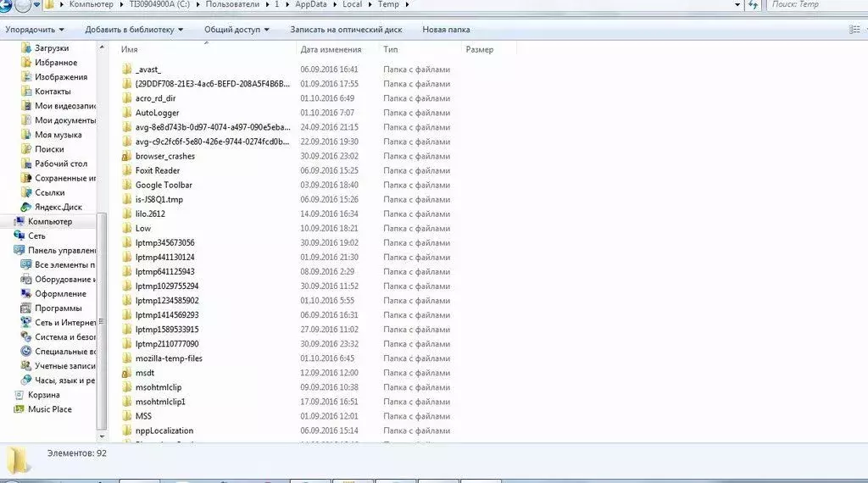
Task: Open the _avast_ folder icon
Action: pos(127,69)
